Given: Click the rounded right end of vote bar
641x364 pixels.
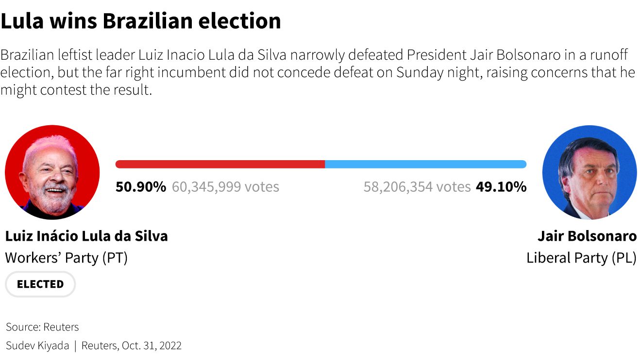Looking at the screenshot, I should (x=523, y=164).
